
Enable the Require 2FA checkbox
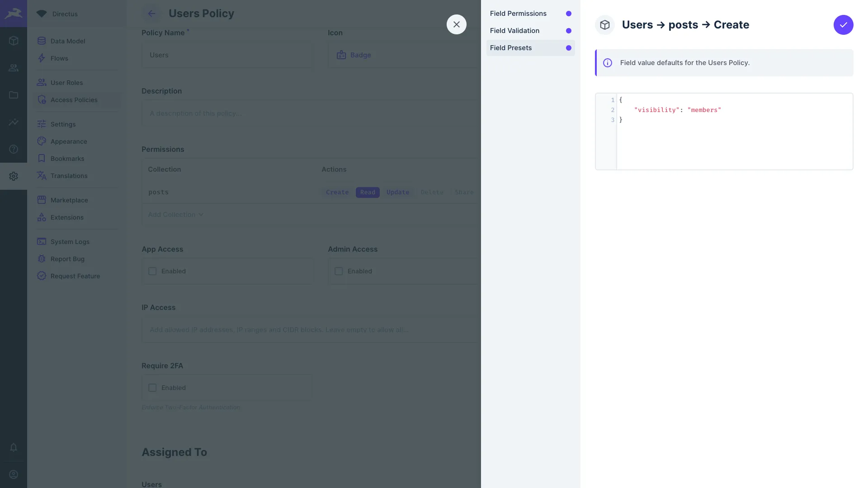click(152, 388)
